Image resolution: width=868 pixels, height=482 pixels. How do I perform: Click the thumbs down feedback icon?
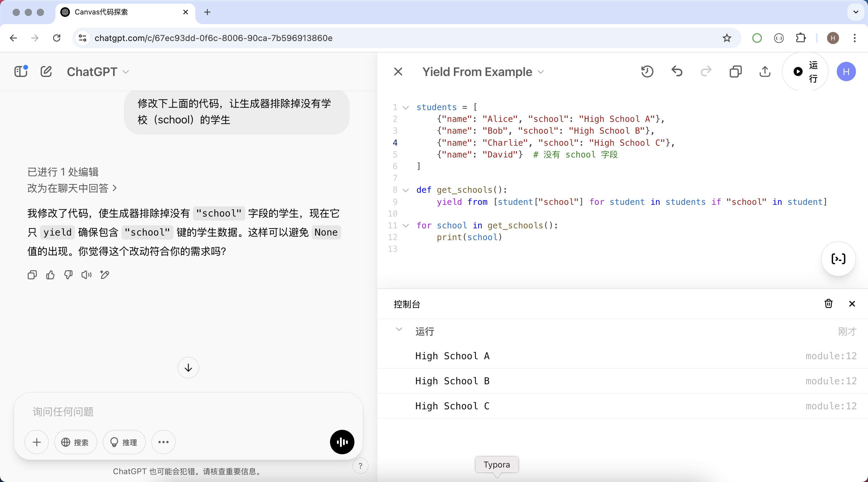click(x=68, y=275)
